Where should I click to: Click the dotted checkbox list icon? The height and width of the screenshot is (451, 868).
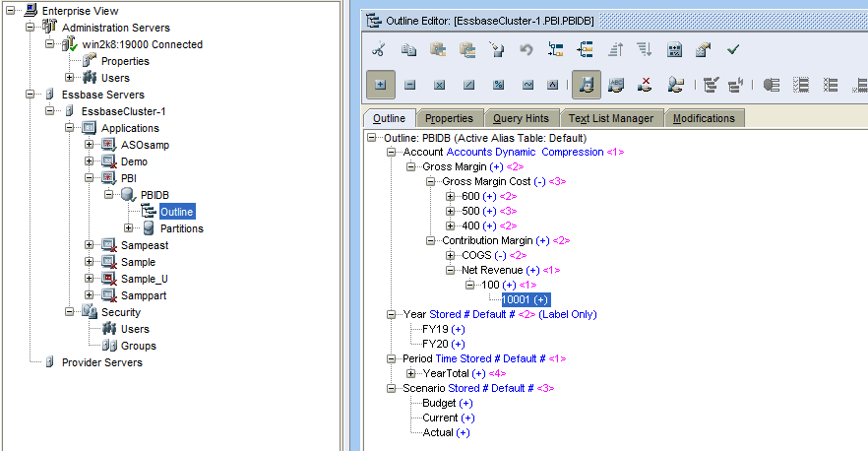point(801,85)
